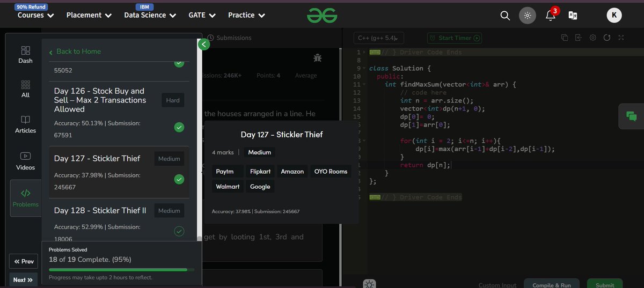The width and height of the screenshot is (644, 288).
Task: Click the Hard difficulty tag on Day 126
Action: 173,100
